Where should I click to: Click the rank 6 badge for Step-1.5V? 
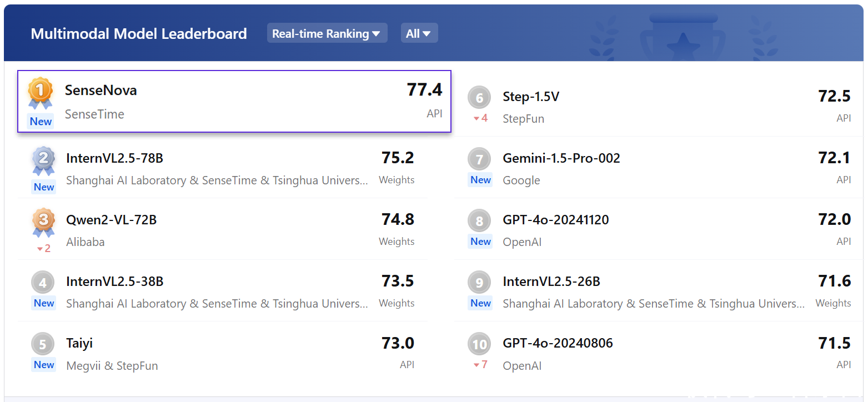coord(480,98)
